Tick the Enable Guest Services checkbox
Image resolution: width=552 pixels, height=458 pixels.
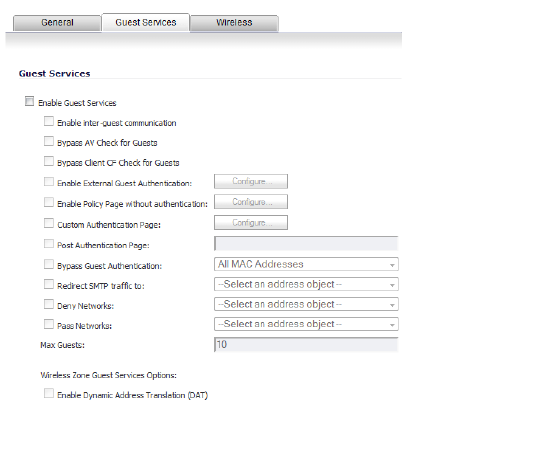(30, 101)
